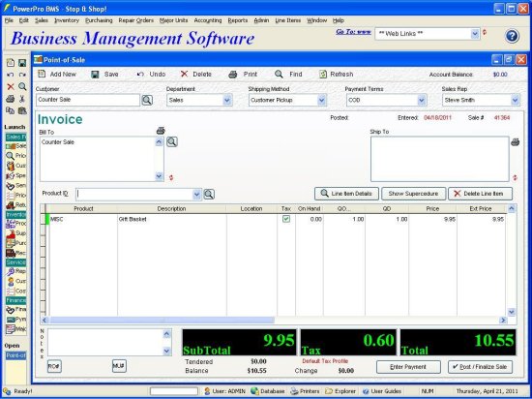Click the Delete Line Item button
532x399 pixels.
tap(480, 194)
